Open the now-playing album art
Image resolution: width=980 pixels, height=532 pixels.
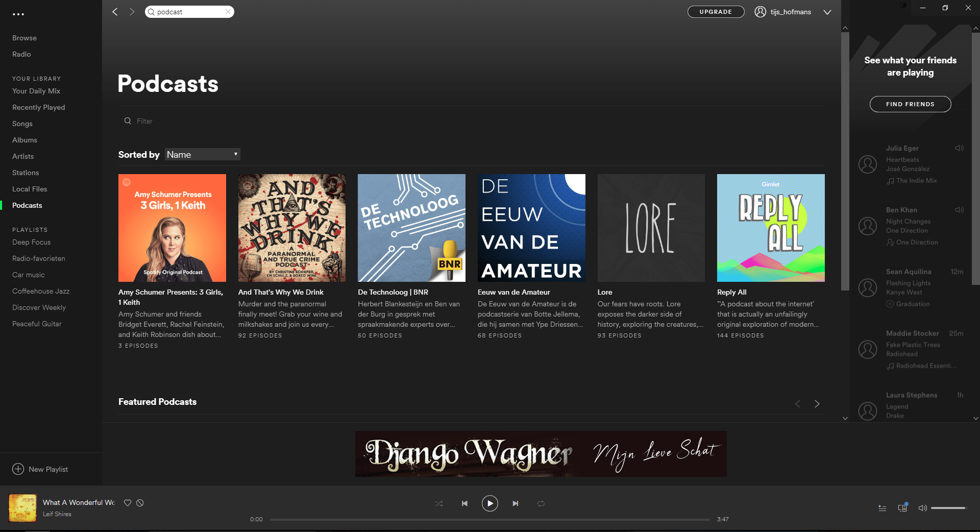coord(22,507)
